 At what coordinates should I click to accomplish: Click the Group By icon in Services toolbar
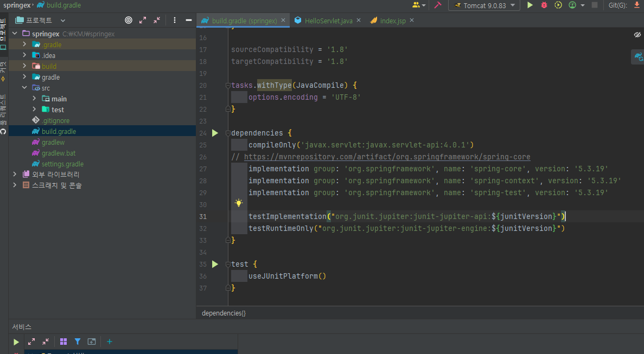(63, 342)
